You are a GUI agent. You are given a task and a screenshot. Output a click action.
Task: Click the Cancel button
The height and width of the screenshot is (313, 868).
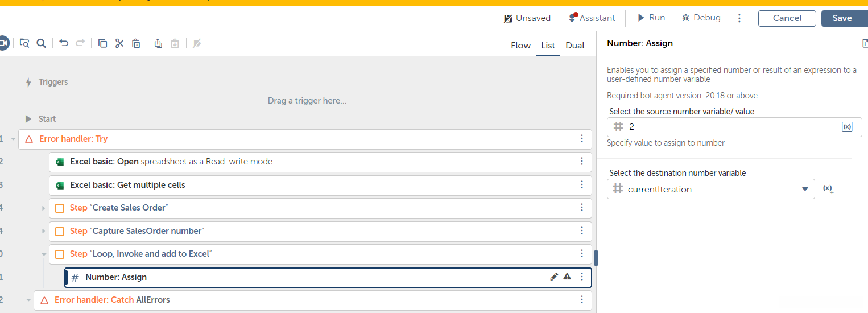(787, 18)
